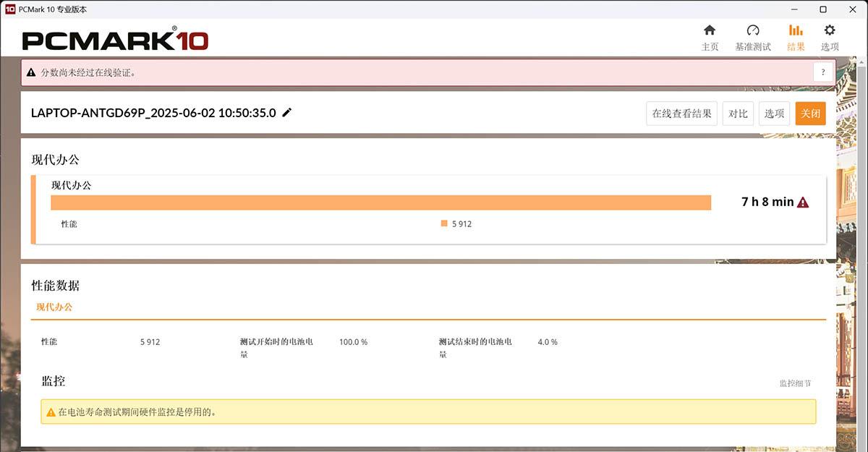The image size is (868, 452).
Task: Click the 7 h 8 min battery result
Action: pos(767,202)
